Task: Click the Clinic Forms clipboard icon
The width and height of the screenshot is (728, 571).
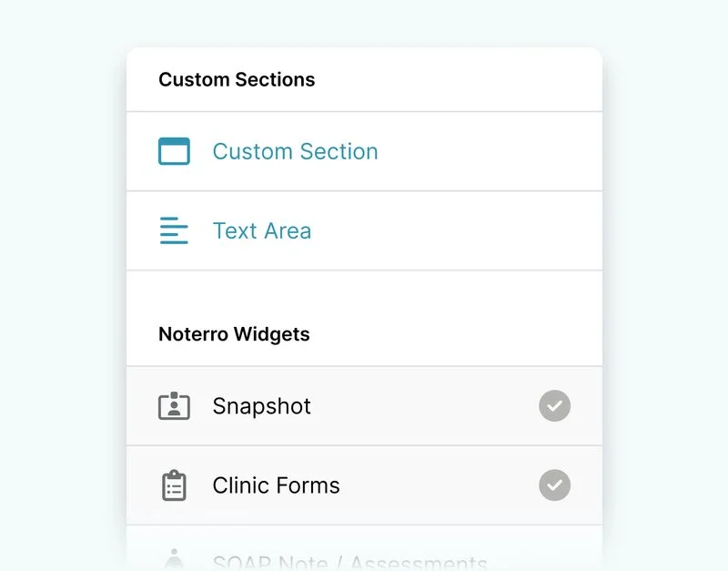Action: (x=174, y=485)
